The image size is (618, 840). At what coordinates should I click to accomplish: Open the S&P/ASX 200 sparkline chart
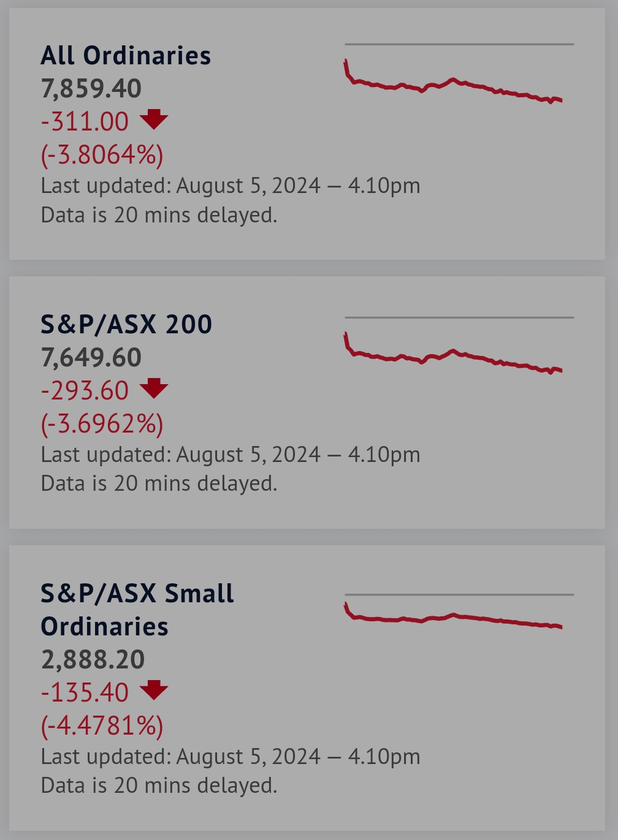[459, 345]
